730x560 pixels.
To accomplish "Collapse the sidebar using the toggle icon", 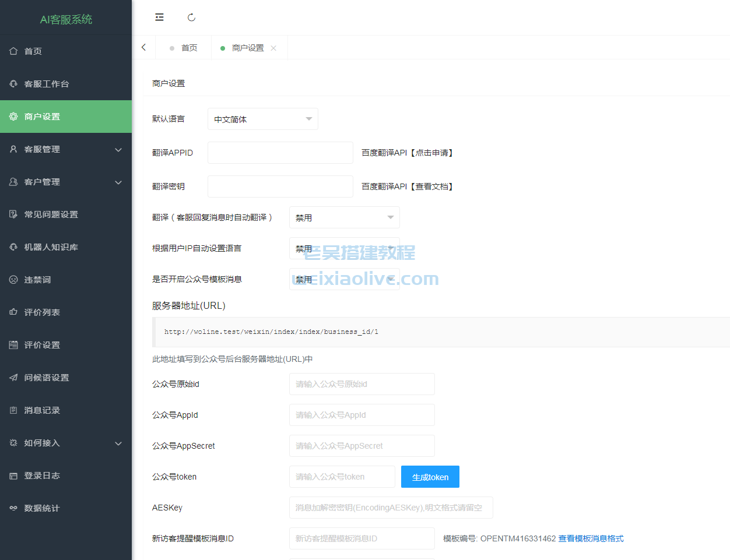I will 159,17.
